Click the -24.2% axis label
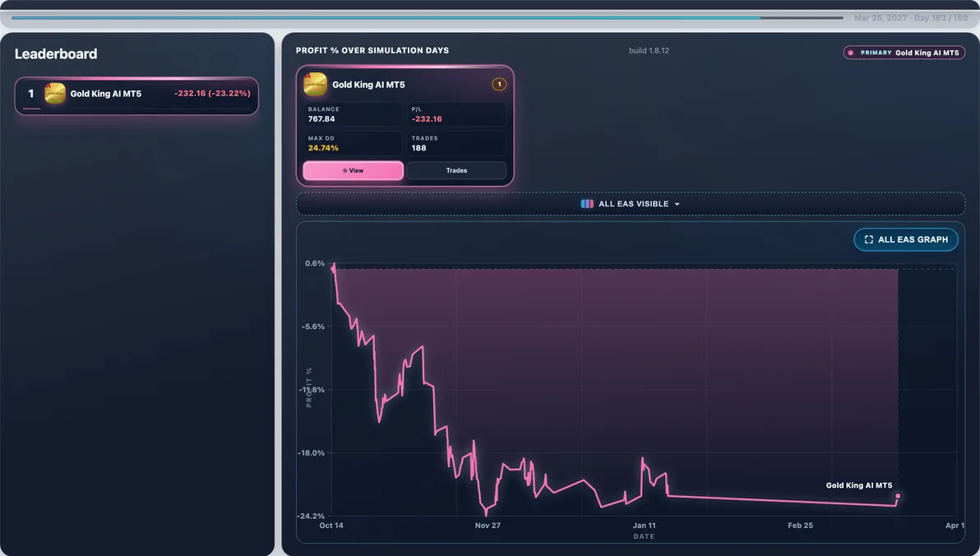This screenshot has height=556, width=980. tap(311, 516)
